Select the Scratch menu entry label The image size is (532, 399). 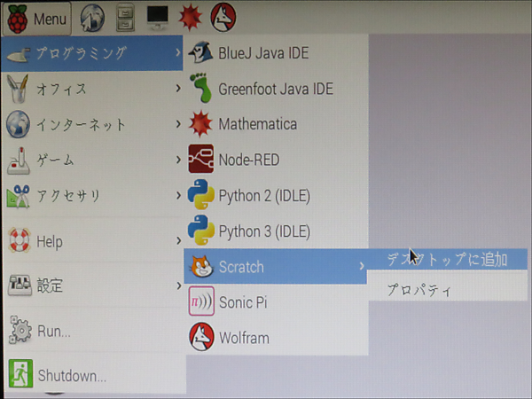tap(241, 267)
